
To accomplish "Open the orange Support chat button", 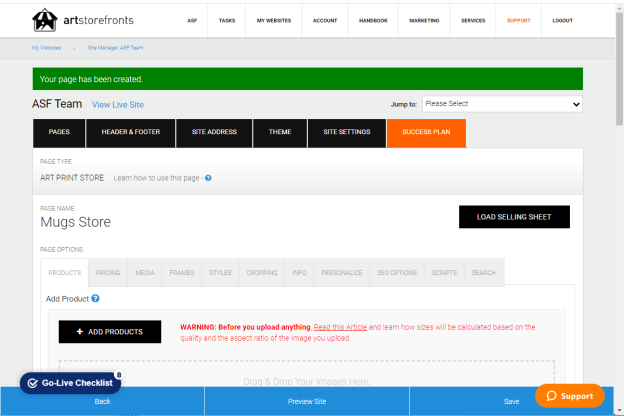I will [x=569, y=396].
